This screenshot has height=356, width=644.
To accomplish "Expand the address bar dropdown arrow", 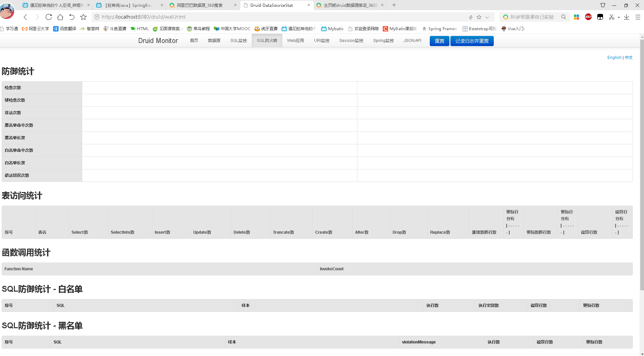I will pyautogui.click(x=487, y=17).
